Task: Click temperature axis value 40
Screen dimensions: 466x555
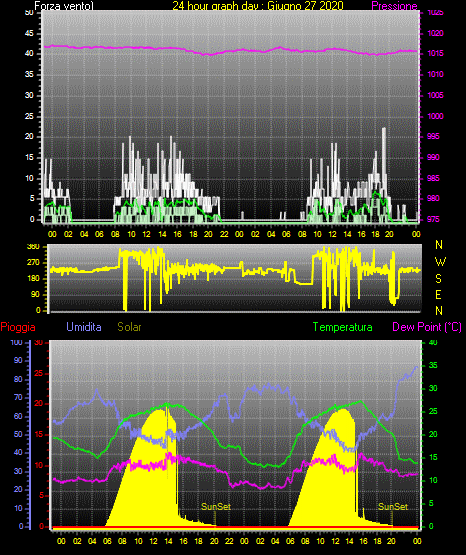Action: click(433, 342)
